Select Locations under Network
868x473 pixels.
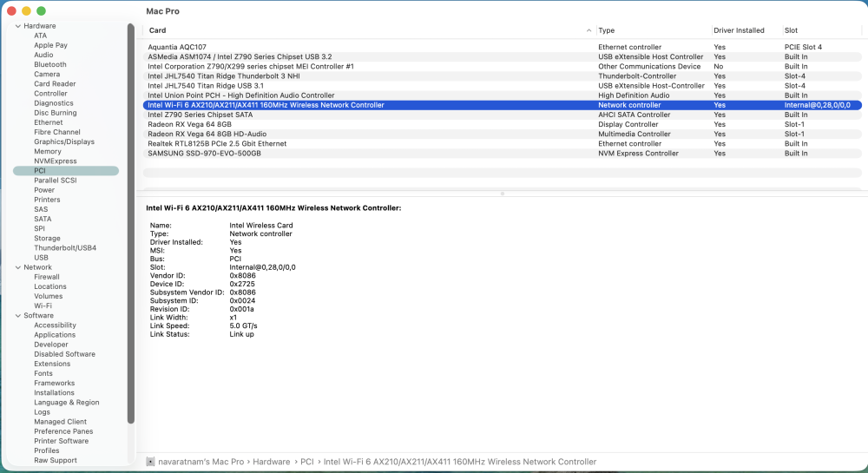49,286
